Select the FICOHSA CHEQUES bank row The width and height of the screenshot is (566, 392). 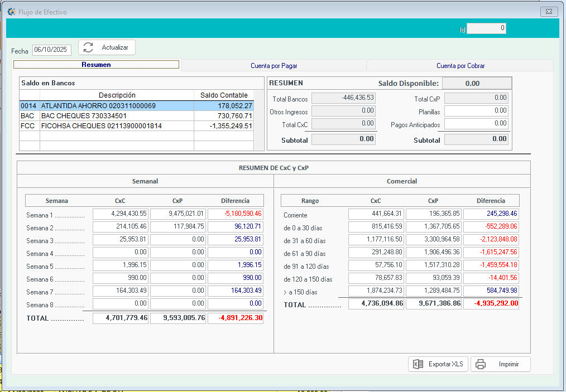click(136, 125)
